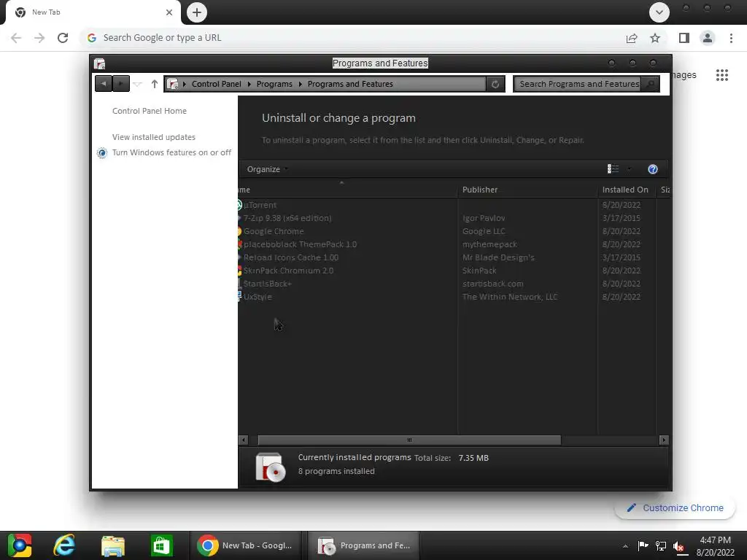The width and height of the screenshot is (747, 560).
Task: Switch to New Tab - Google taskbar button
Action: click(246, 545)
